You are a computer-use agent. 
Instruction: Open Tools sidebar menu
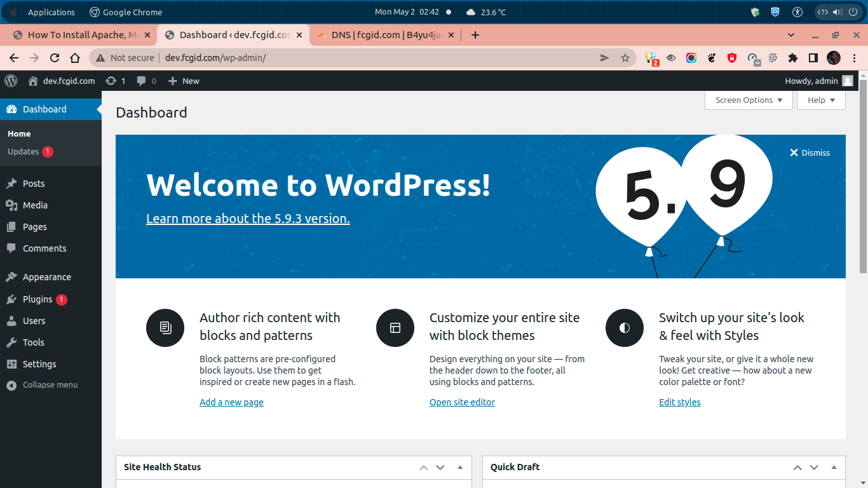point(51,342)
